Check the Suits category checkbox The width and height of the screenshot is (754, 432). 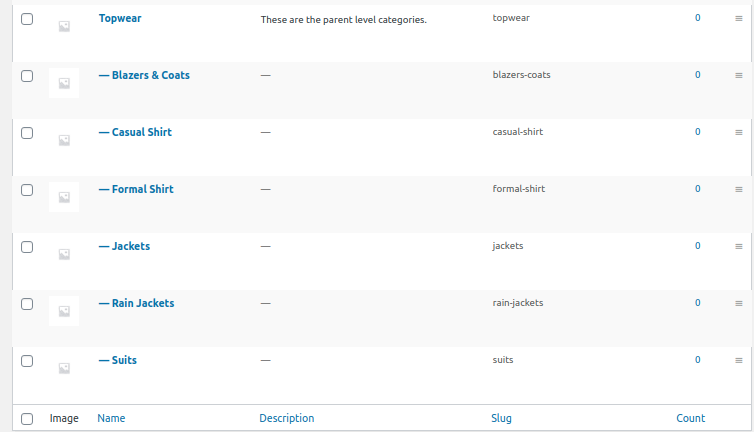[27, 361]
